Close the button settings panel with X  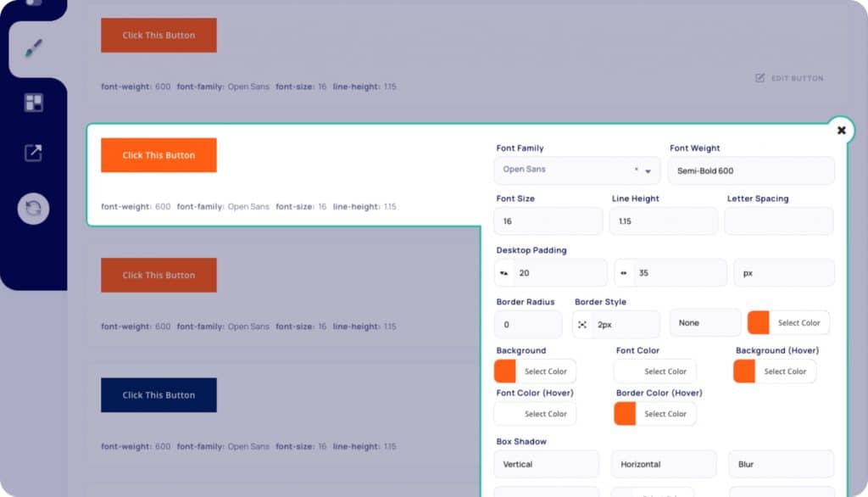(x=841, y=131)
